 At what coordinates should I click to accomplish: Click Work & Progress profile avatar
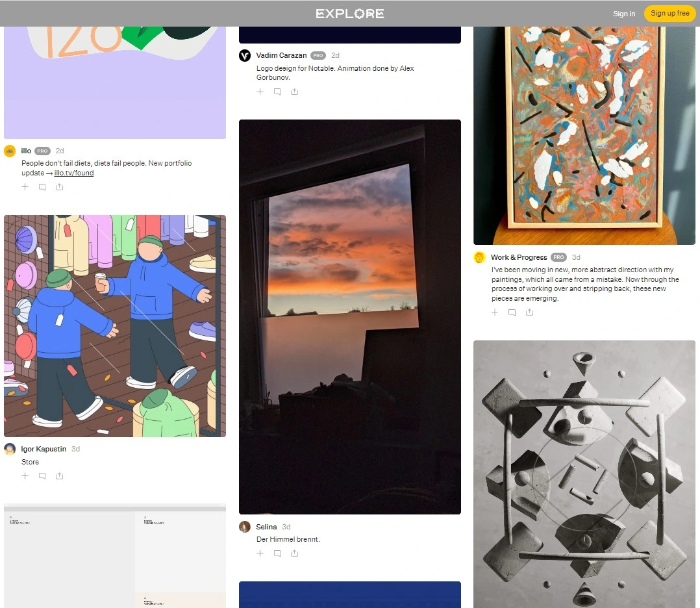point(479,257)
